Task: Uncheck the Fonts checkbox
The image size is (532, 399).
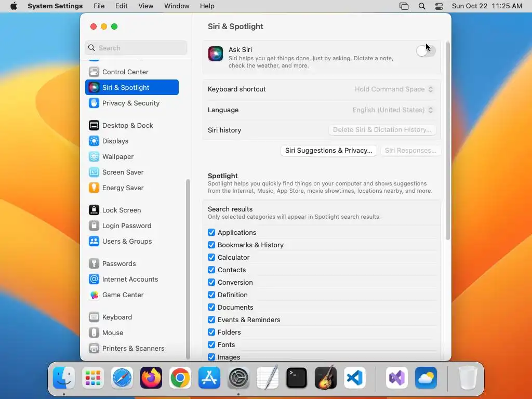Action: (211, 345)
